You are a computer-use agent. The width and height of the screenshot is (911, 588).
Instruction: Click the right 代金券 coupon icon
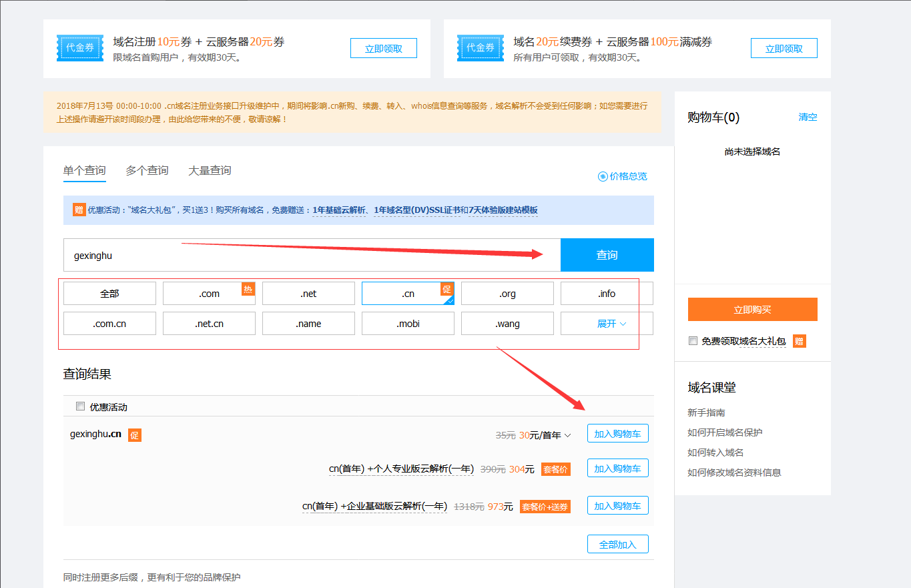[481, 47]
